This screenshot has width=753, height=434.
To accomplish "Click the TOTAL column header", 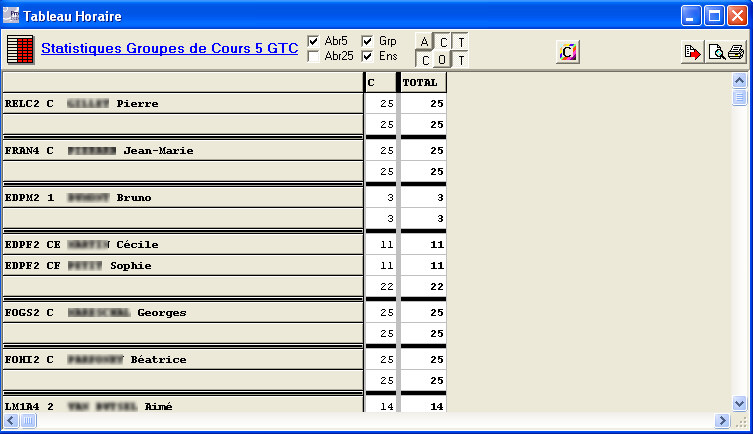I will click(x=422, y=83).
